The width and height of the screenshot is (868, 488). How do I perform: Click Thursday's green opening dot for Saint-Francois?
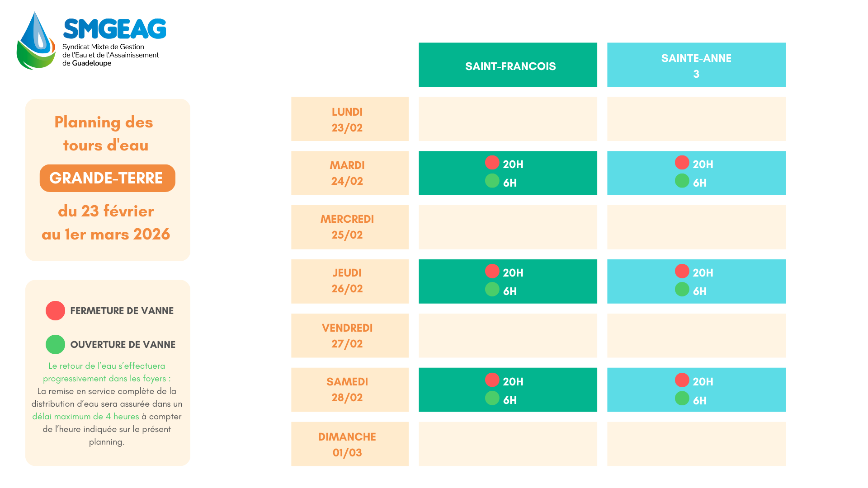point(492,289)
